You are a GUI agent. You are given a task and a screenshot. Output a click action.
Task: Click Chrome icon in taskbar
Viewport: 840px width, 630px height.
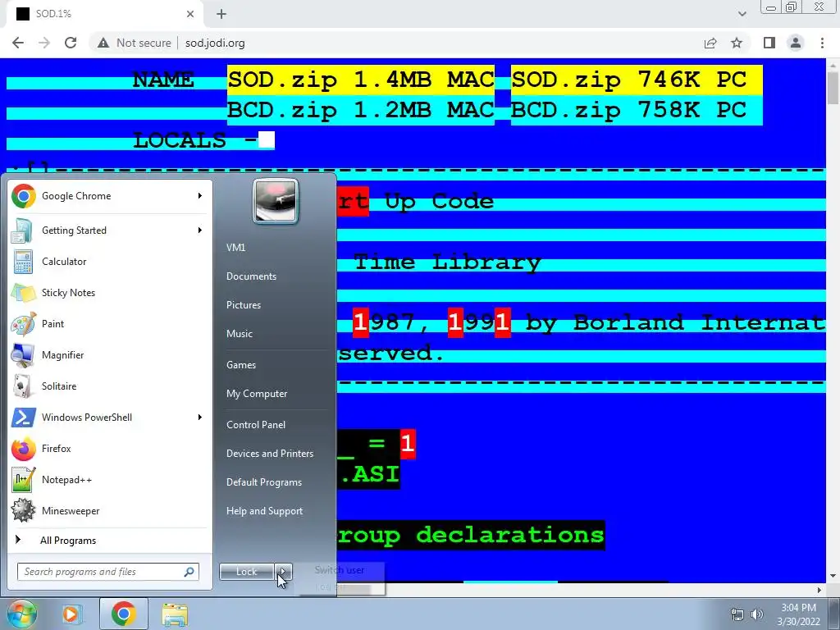tap(123, 614)
